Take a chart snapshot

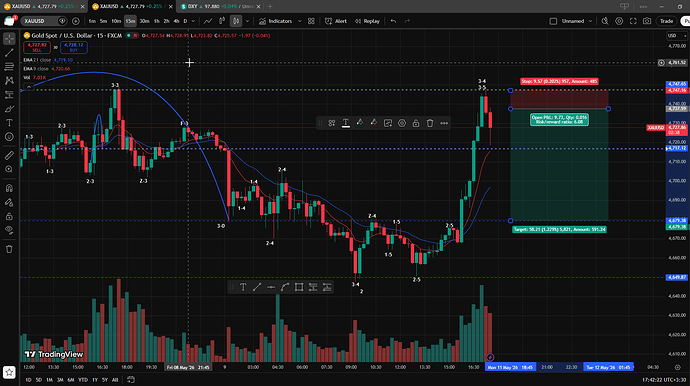pyautogui.click(x=647, y=21)
